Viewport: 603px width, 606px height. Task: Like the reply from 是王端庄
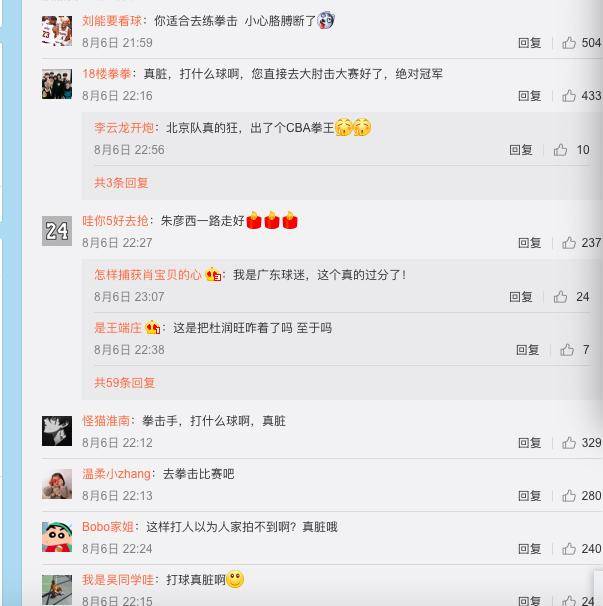pyautogui.click(x=567, y=350)
